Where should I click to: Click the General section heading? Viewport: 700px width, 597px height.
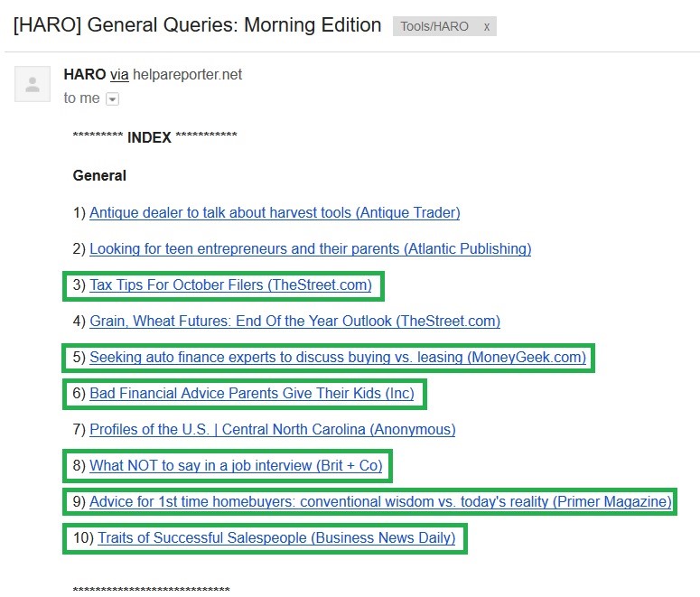click(x=99, y=175)
